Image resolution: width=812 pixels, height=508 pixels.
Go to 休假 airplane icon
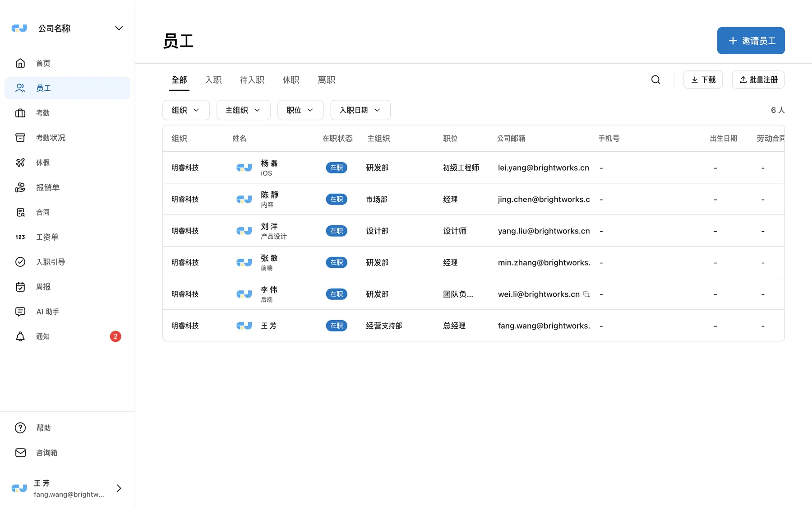[20, 163]
